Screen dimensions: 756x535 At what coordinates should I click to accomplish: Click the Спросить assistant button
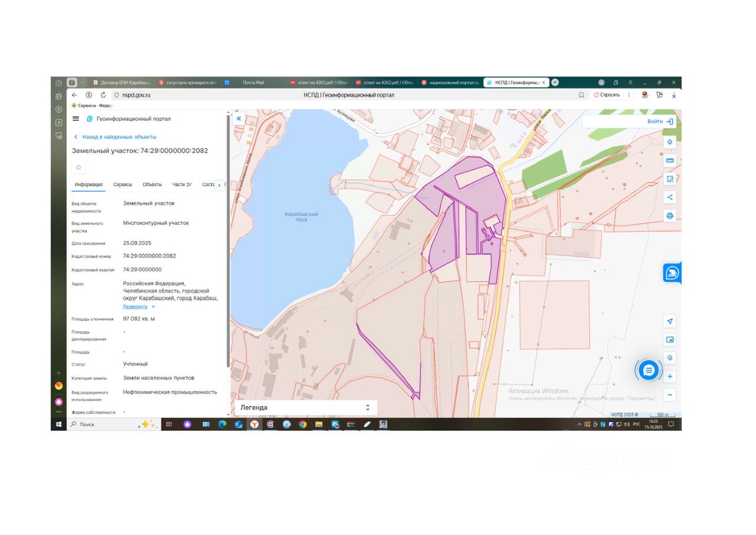607,95
